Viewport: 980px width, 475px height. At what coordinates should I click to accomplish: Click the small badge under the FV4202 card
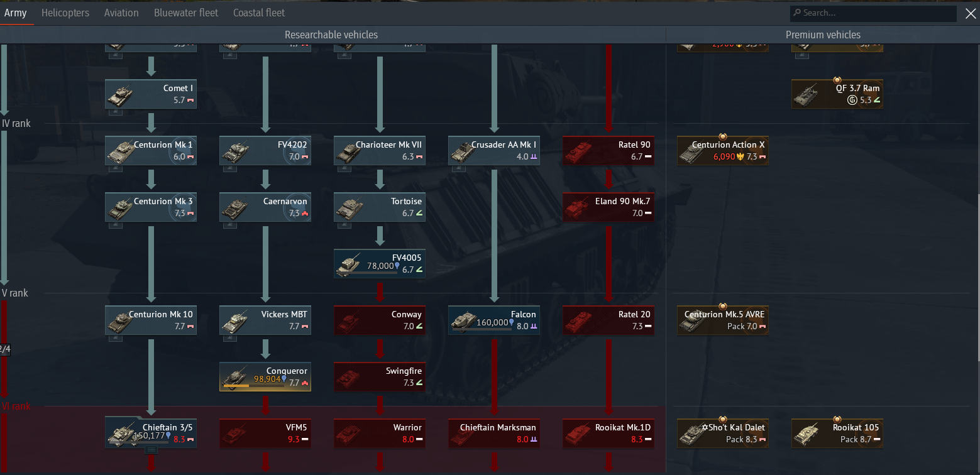coord(230,168)
